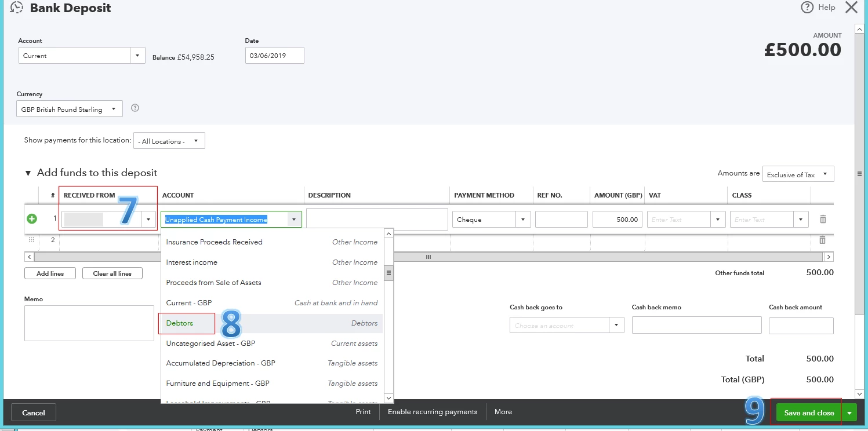Click the account list scrollbar thumb
Viewport: 868px width, 431px height.
[388, 272]
